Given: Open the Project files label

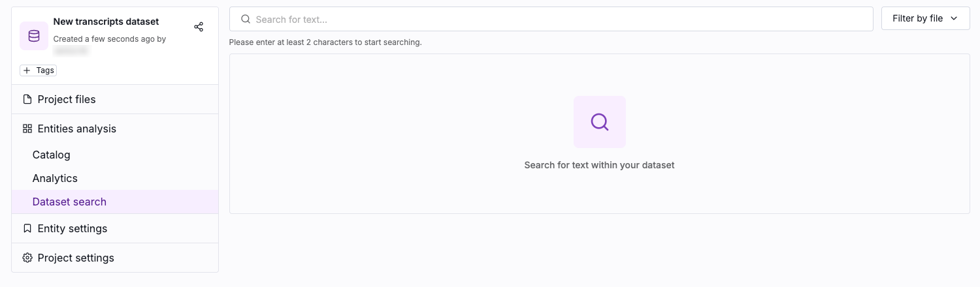Looking at the screenshot, I should point(67,99).
